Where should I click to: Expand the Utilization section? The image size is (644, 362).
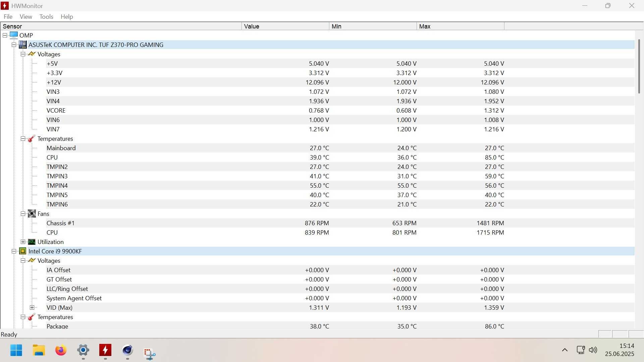click(x=23, y=242)
